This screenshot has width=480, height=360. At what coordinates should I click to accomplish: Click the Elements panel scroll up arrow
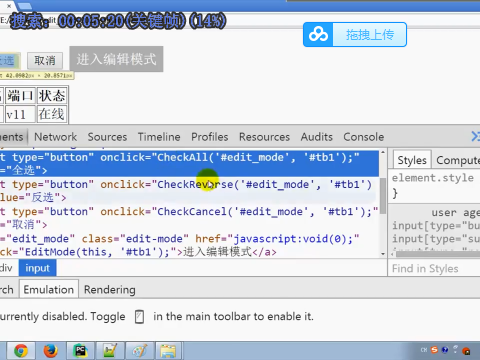point(383,152)
